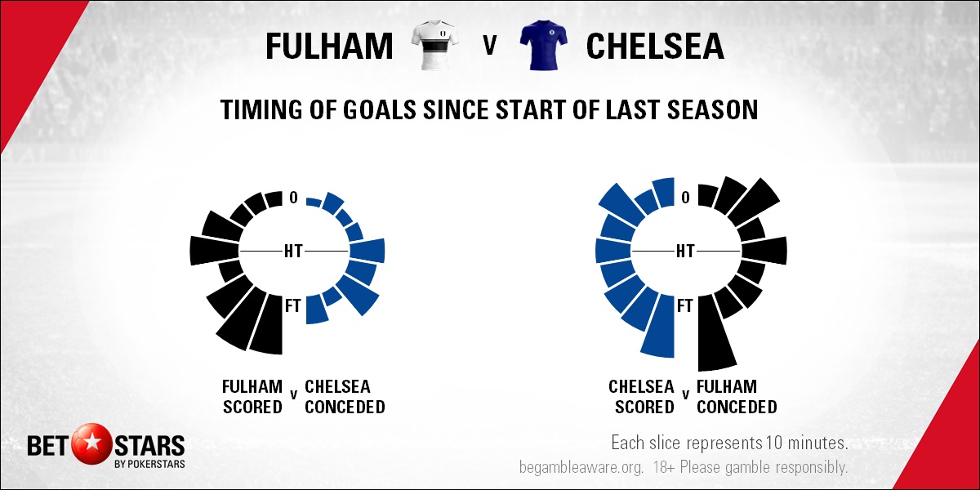Click the Chelsea Conceded chart label
This screenshot has height=490, width=980.
(345, 396)
